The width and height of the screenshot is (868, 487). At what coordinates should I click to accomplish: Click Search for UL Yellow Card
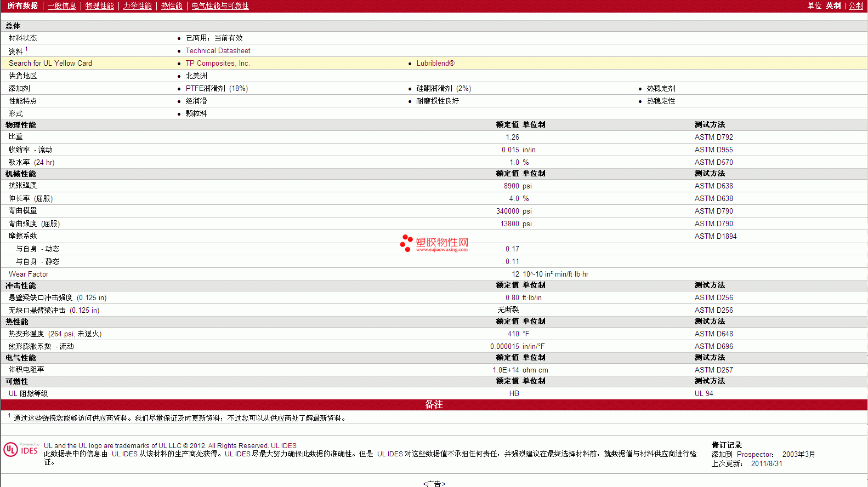pos(50,64)
